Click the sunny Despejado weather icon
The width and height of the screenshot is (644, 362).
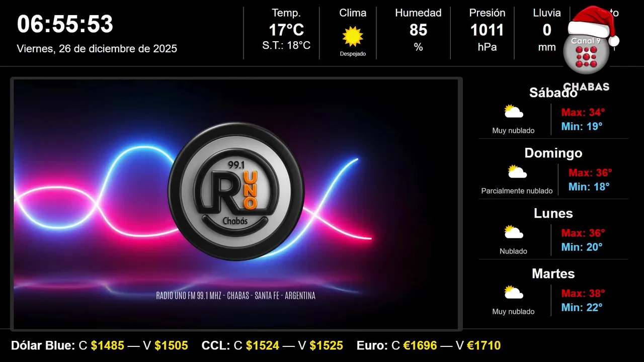(x=353, y=36)
